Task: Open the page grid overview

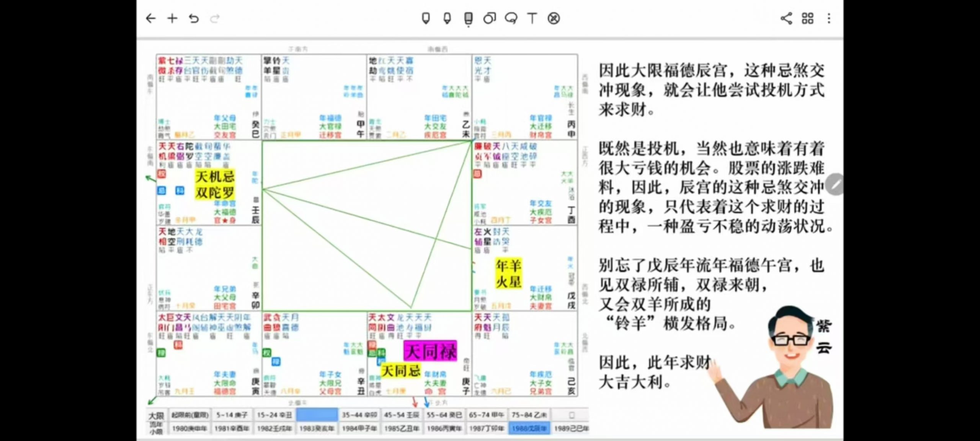Action: coord(808,18)
